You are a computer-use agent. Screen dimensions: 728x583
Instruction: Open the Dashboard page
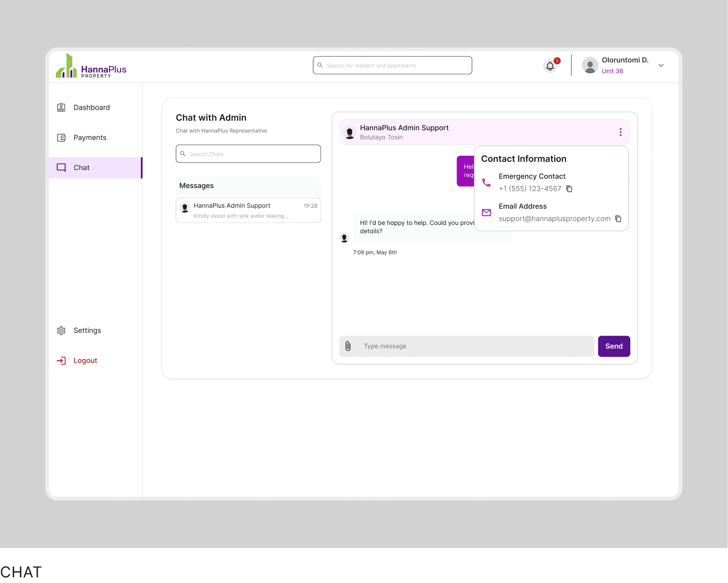point(91,107)
